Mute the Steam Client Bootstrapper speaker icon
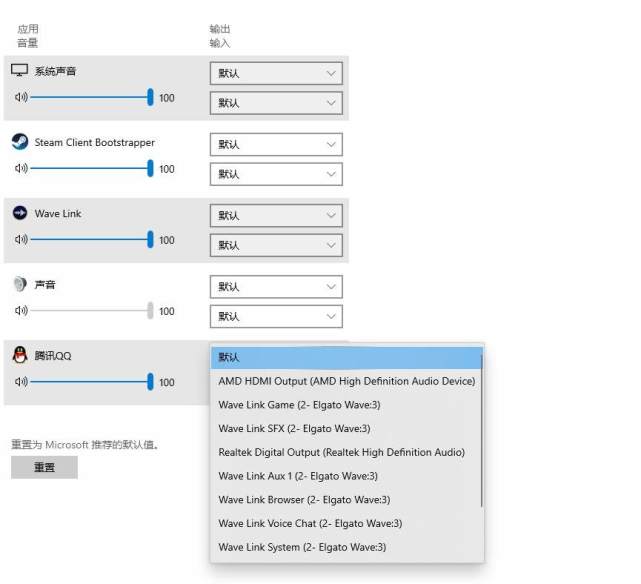 pos(21,168)
